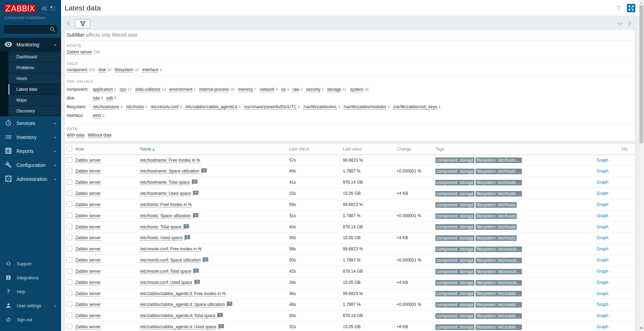Click the Monitoring eye icon
This screenshot has height=331, width=644.
coord(8,45)
